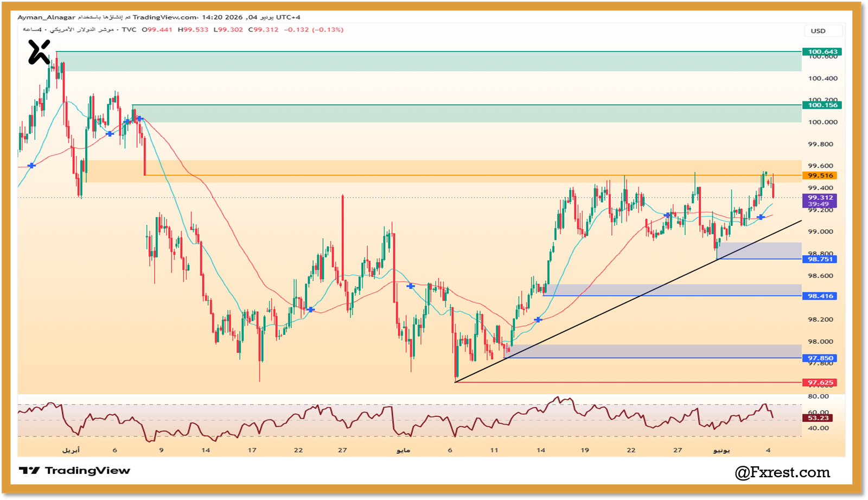Select the blue 97.850 price label
This screenshot has height=500, width=868.
[x=820, y=358]
